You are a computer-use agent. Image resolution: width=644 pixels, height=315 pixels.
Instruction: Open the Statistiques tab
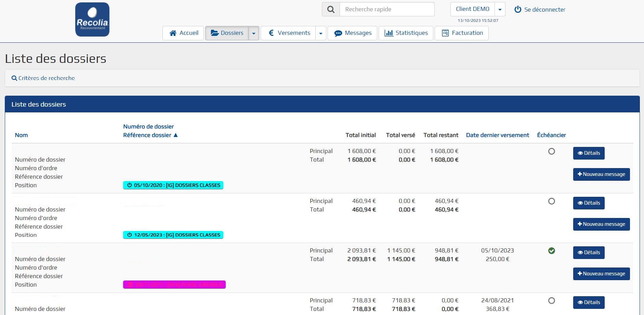pos(406,33)
